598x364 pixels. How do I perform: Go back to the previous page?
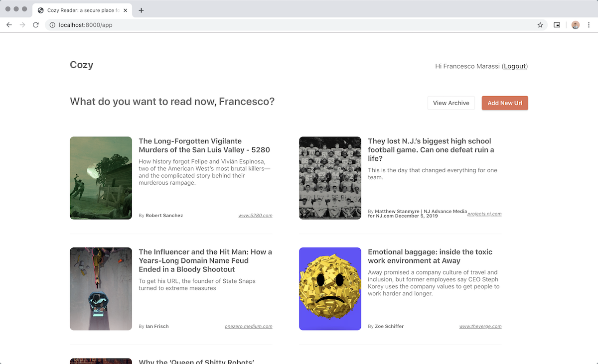tap(9, 25)
